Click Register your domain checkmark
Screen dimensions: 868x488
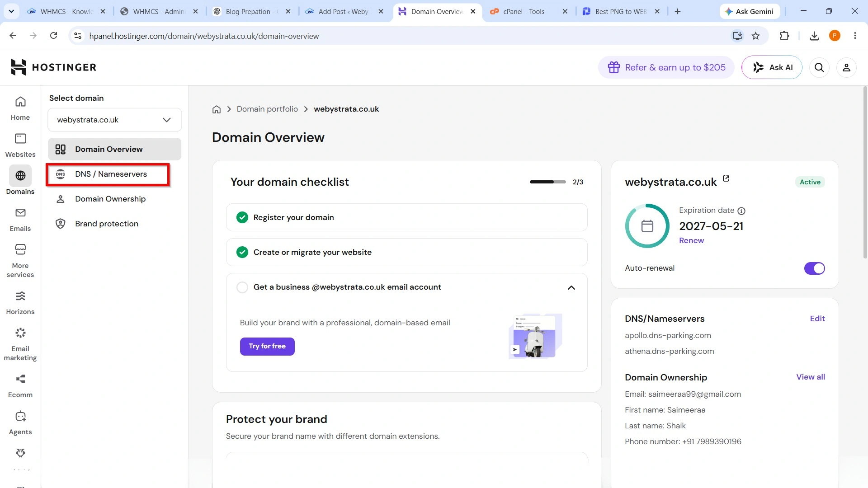(242, 217)
